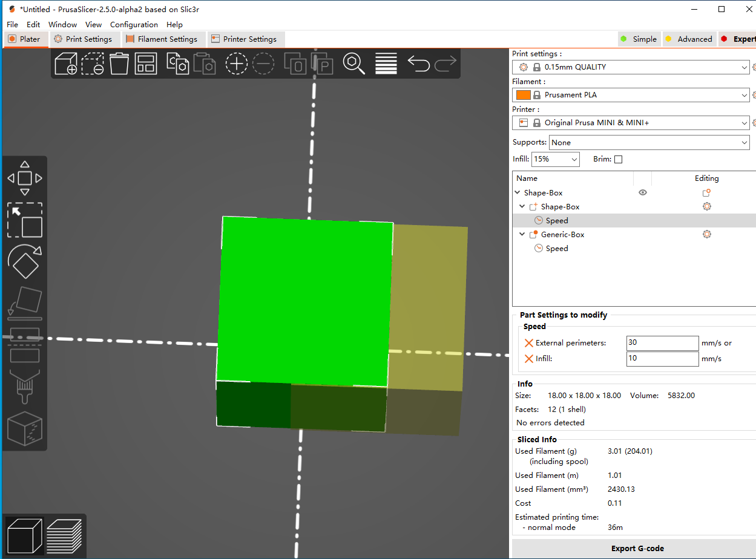Open the Print settings 0.15mm QUALITY dropdown
This screenshot has height=559, width=756.
[631, 67]
